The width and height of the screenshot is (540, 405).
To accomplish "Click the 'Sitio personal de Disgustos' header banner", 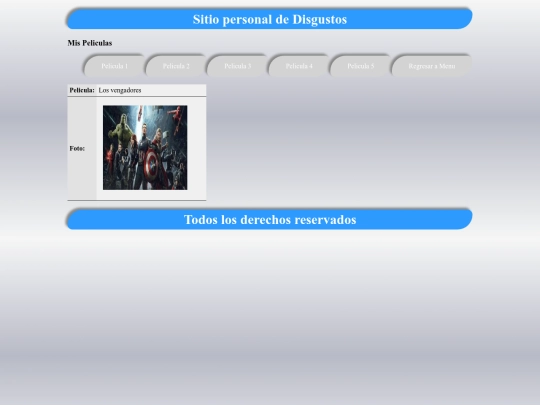I will tap(270, 19).
